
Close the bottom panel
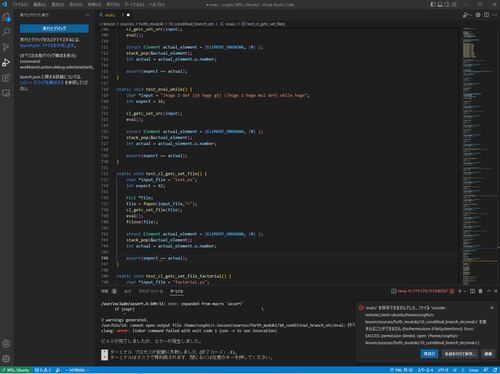click(x=496, y=291)
